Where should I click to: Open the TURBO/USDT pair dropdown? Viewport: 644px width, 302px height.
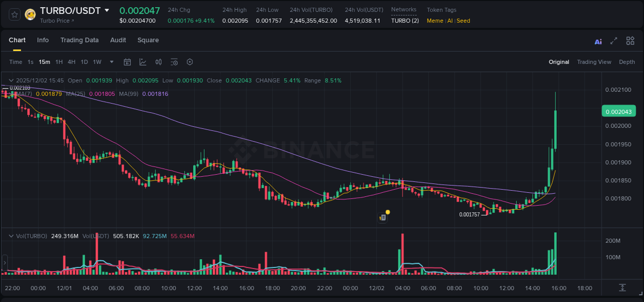107,9
